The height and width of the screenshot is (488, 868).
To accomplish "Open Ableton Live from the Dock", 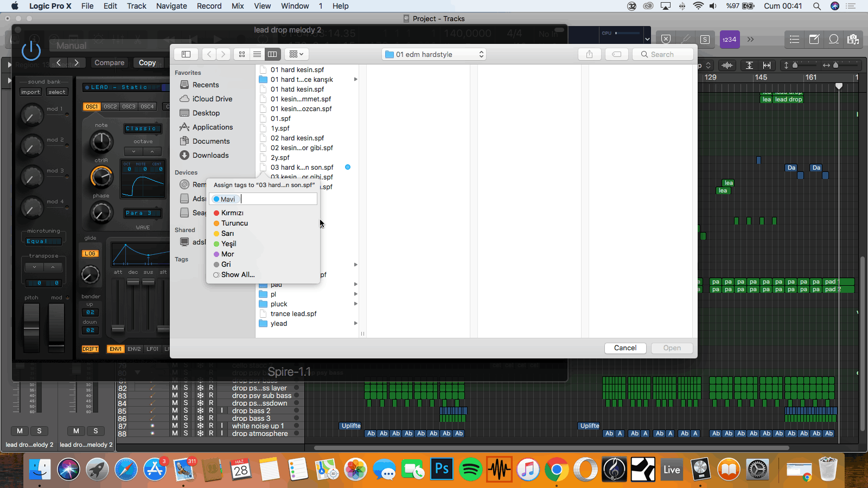I will (x=672, y=469).
